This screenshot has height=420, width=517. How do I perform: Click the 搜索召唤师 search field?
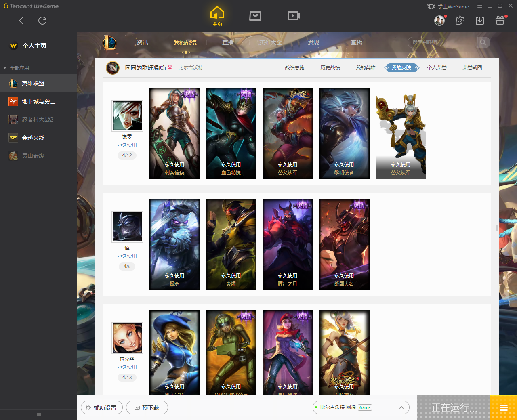point(442,42)
